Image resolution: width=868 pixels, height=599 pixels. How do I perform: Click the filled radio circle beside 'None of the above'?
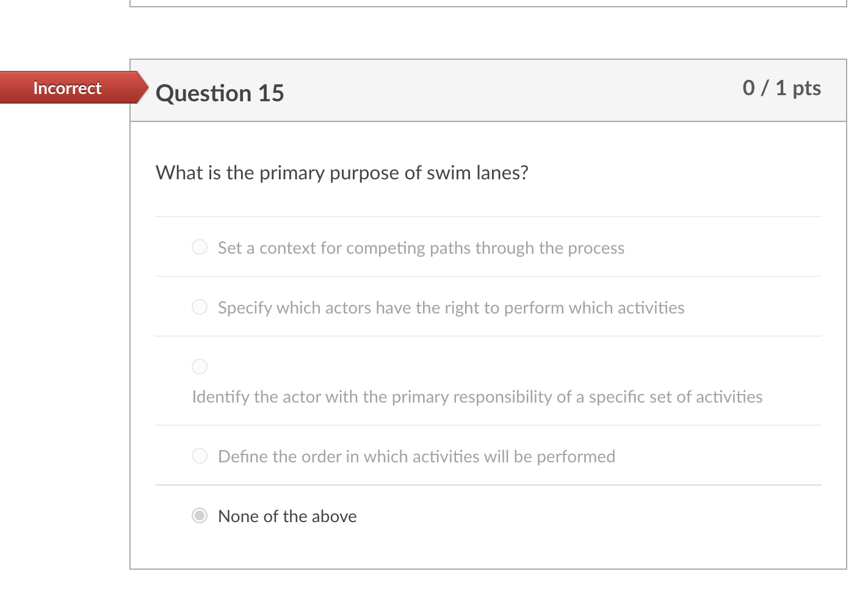tap(200, 516)
